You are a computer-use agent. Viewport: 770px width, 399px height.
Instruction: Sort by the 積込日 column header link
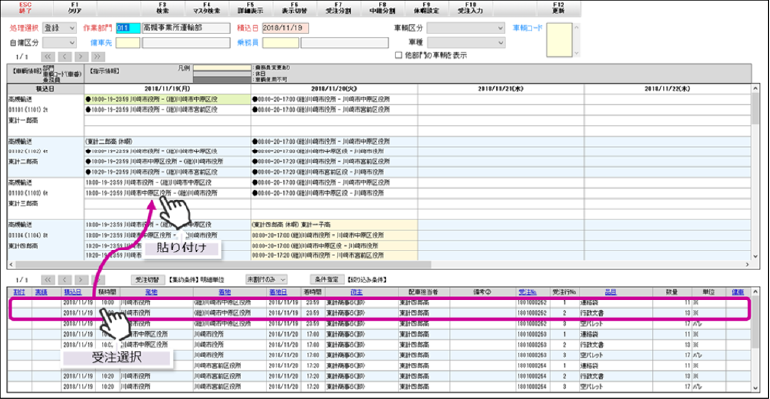(x=72, y=292)
